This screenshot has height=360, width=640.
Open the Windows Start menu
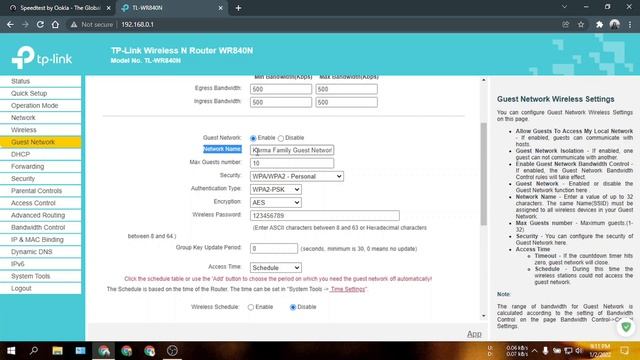pyautogui.click(x=11, y=351)
